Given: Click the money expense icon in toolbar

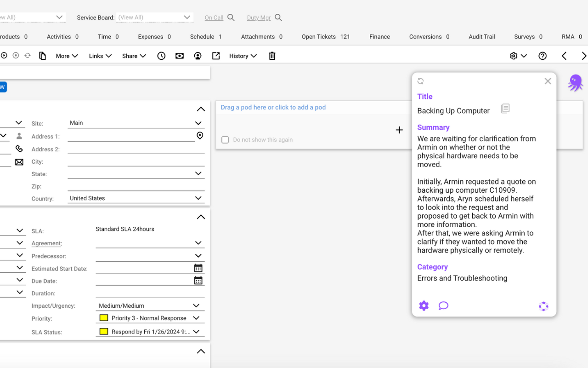Looking at the screenshot, I should 180,56.
